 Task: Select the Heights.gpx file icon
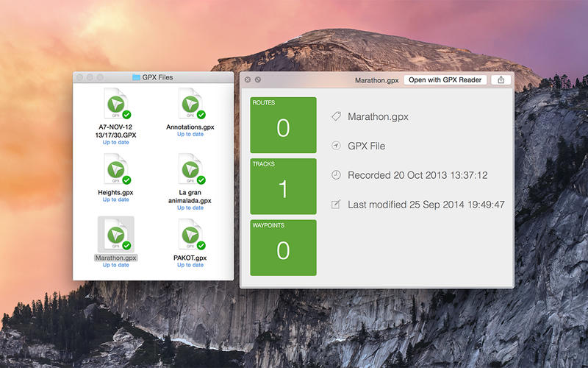(x=115, y=170)
